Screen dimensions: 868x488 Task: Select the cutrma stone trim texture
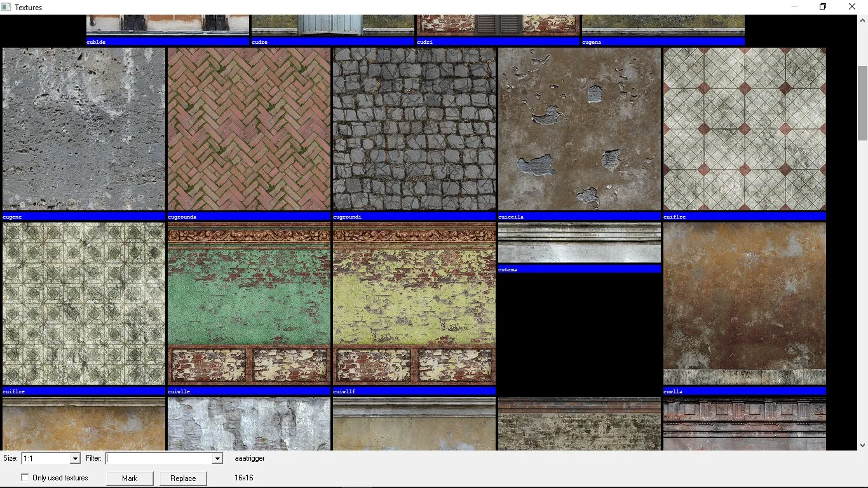(580, 243)
